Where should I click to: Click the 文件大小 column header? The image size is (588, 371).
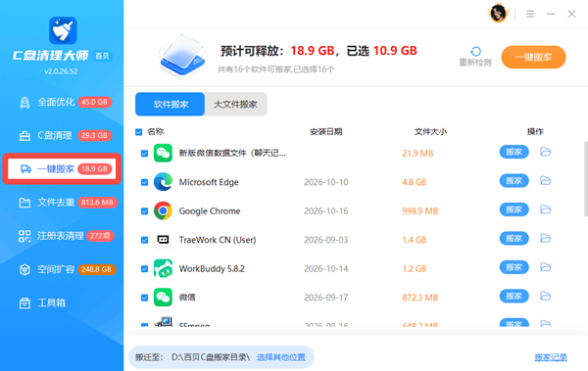[430, 131]
